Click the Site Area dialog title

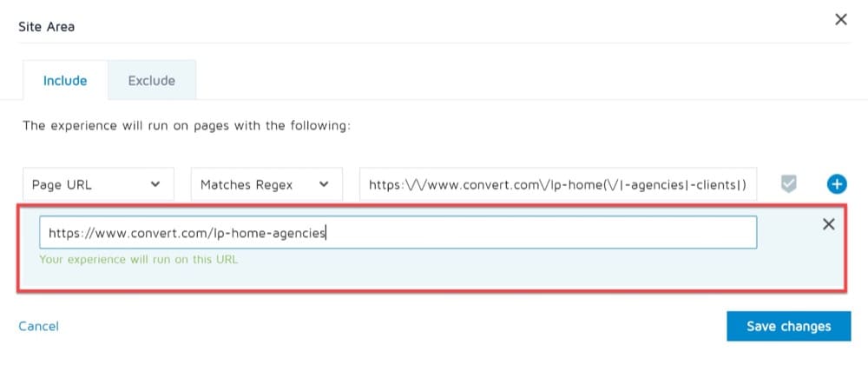[x=47, y=27]
